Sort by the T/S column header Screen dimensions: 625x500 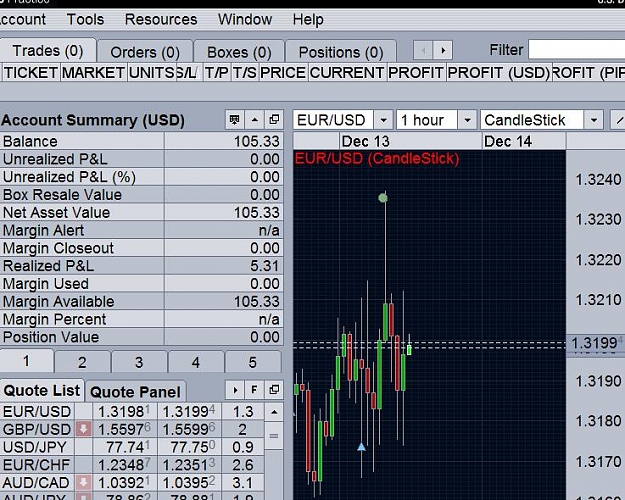(x=245, y=73)
